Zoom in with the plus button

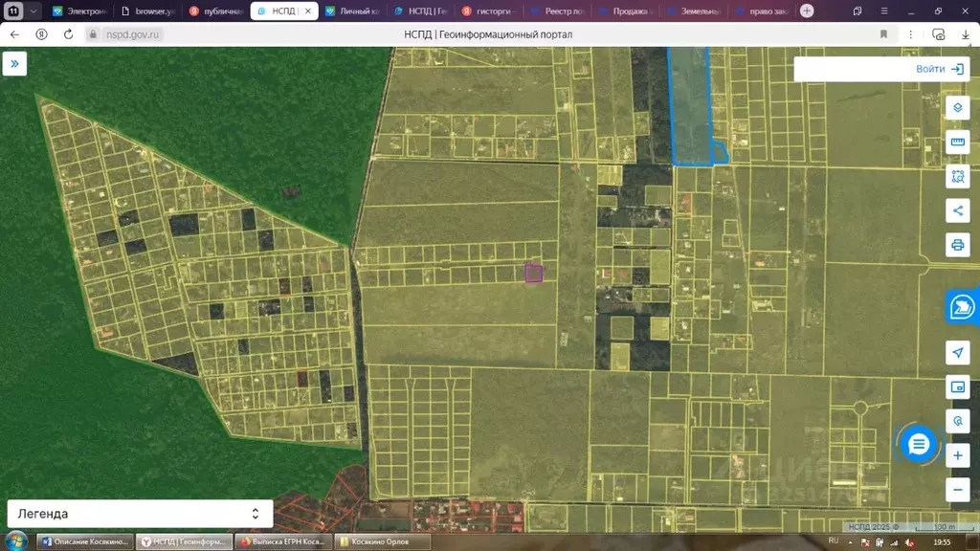click(957, 456)
